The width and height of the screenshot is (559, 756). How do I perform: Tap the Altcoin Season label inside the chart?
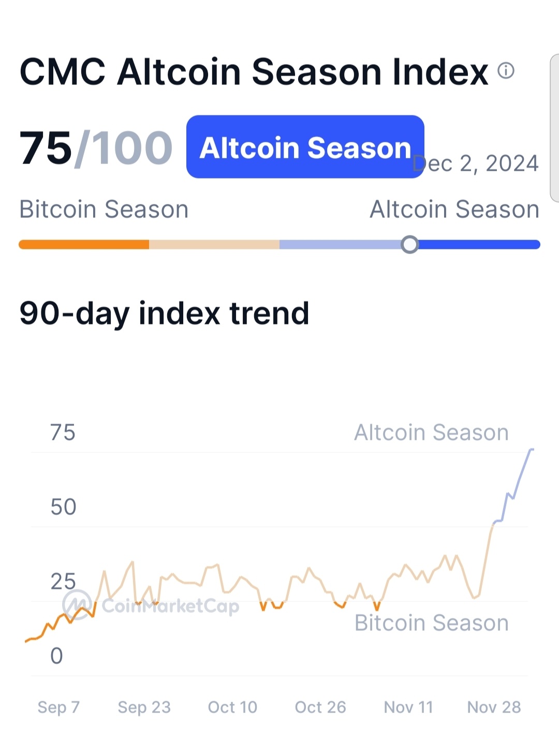tap(432, 433)
